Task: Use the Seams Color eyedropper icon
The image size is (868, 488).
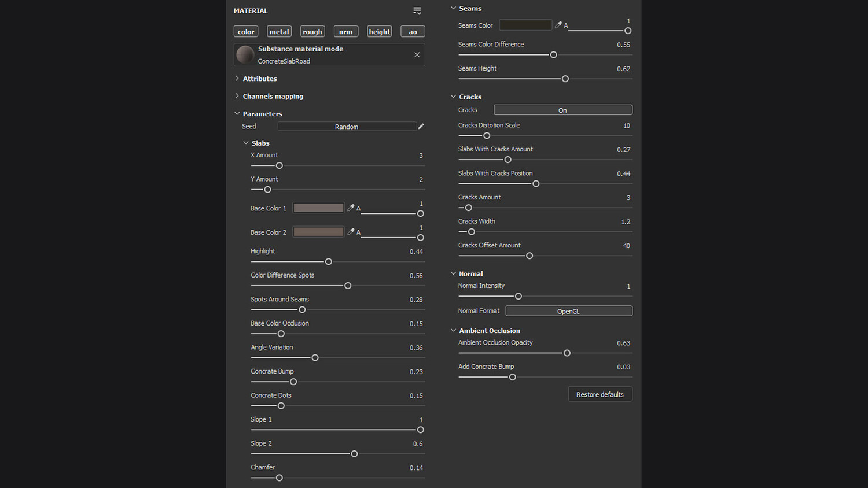Action: 558,25
